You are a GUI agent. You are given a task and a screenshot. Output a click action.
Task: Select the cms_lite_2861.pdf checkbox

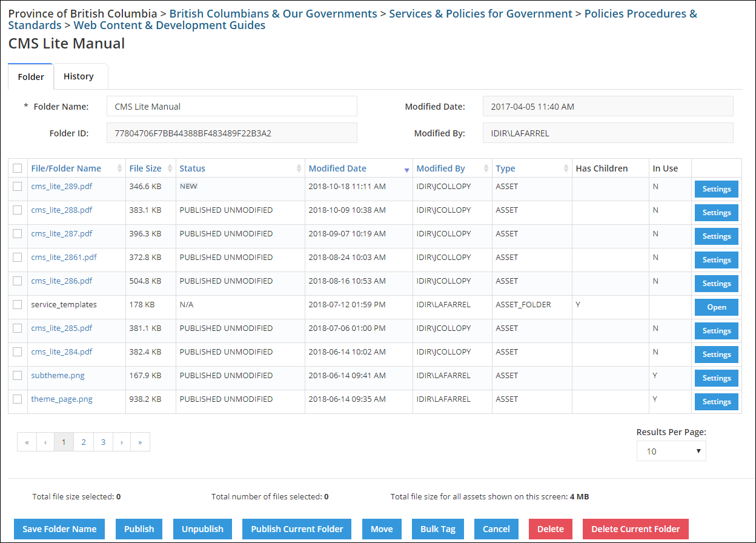18,257
